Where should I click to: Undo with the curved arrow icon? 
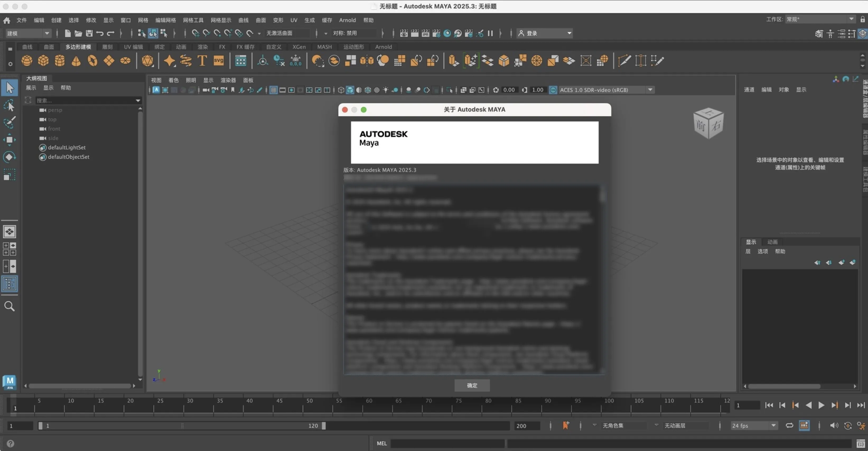tap(100, 33)
